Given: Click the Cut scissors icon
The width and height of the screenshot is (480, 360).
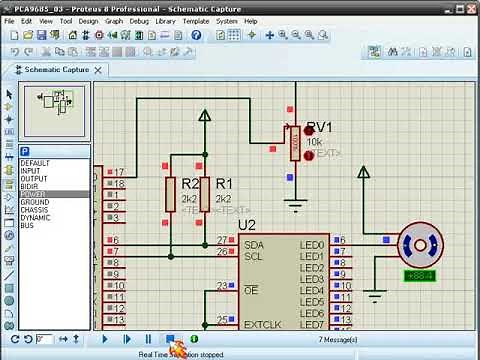Looking at the screenshot, I should (46, 52).
